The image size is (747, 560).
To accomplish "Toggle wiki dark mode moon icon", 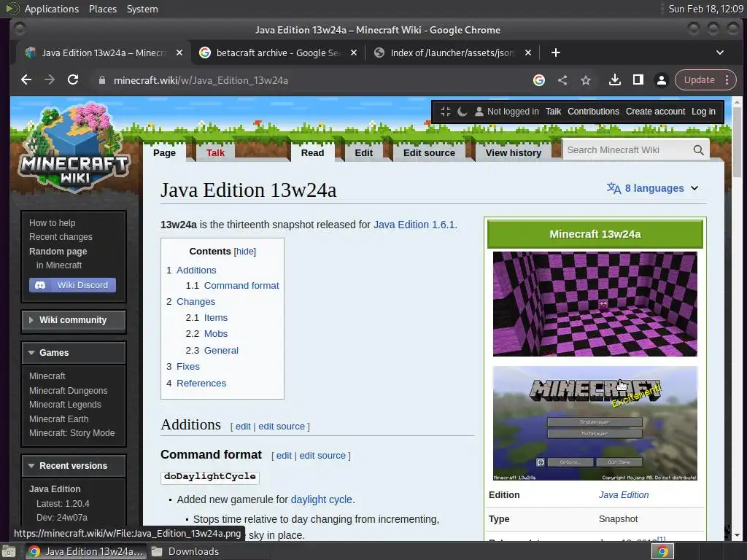I will tap(462, 112).
